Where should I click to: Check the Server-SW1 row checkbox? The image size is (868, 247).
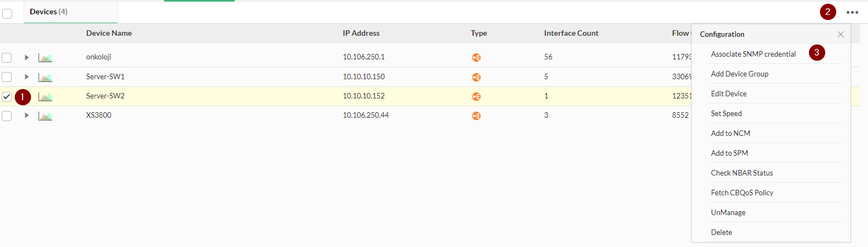tap(7, 77)
